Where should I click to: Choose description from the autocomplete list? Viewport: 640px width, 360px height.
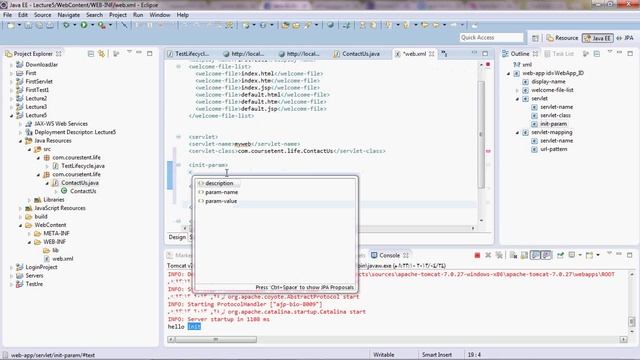pyautogui.click(x=219, y=183)
